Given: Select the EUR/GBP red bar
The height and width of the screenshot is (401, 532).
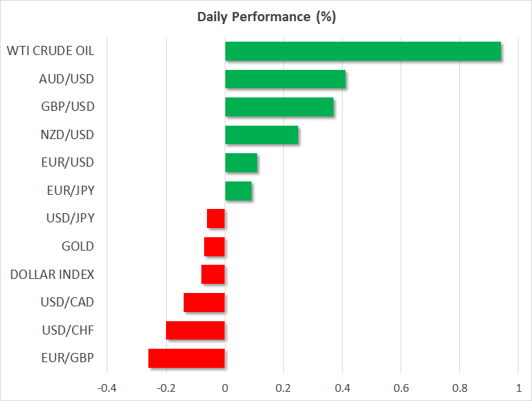Looking at the screenshot, I should [187, 359].
